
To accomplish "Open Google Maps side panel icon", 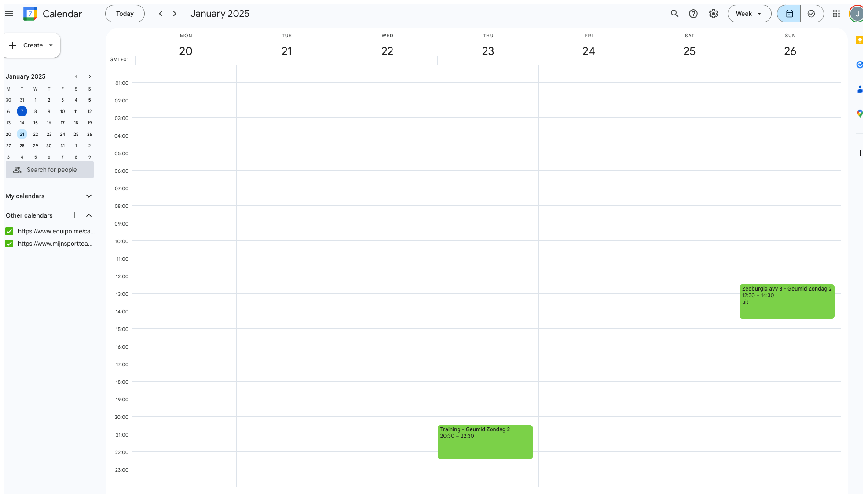I will 859,114.
